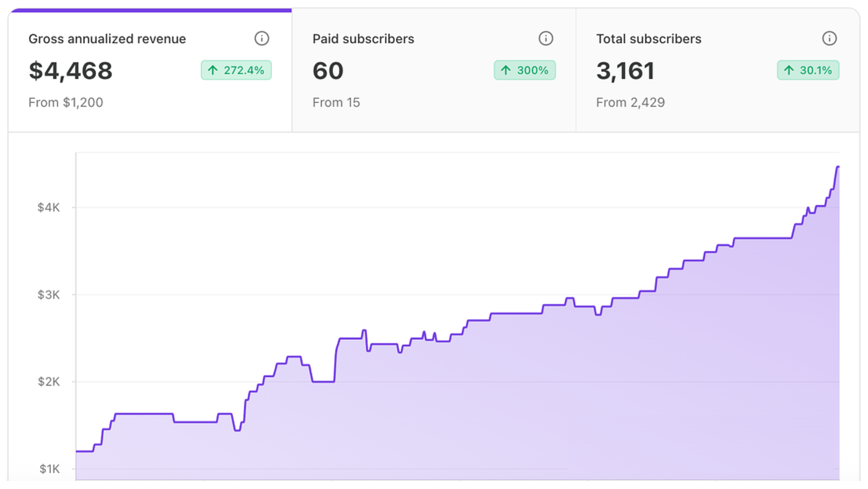The image size is (868, 489).
Task: Click info icon beside Paid subscribers
Action: (546, 38)
